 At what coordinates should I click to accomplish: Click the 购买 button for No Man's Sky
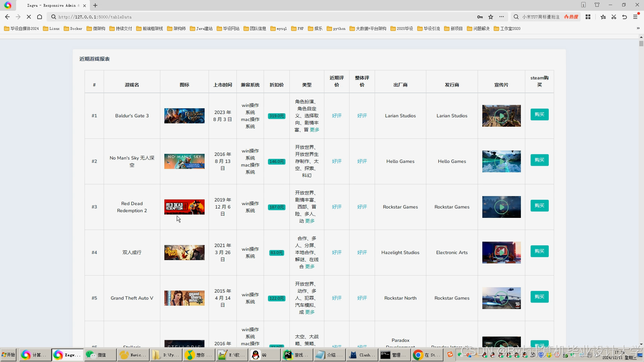click(x=539, y=160)
